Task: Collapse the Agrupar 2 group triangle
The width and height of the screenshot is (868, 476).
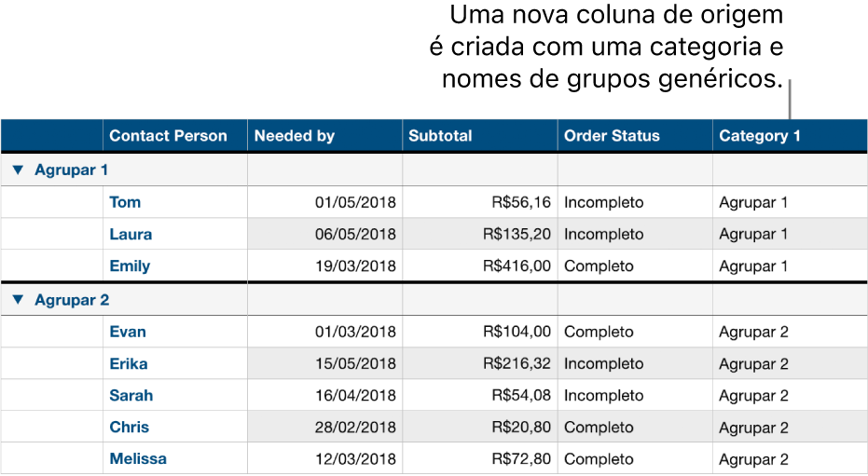Action: point(18,301)
